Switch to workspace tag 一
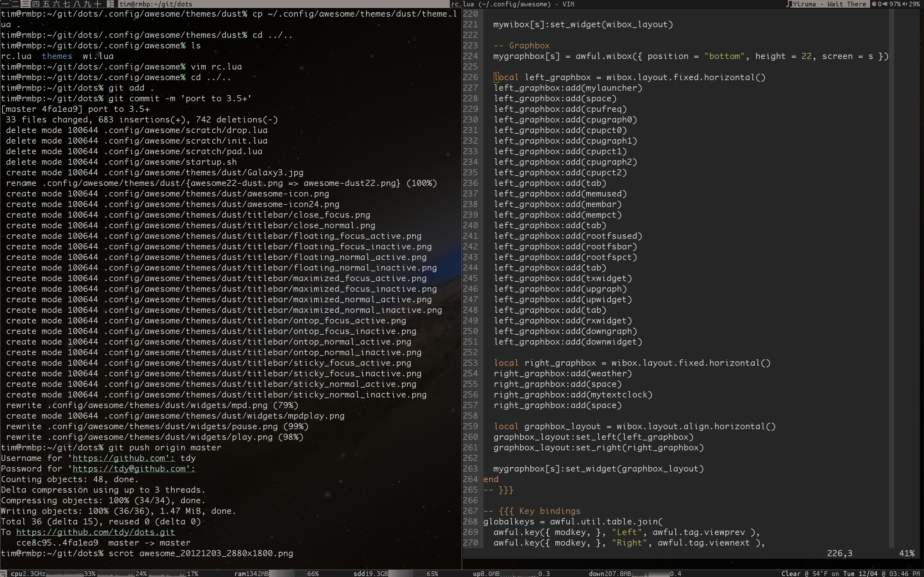Image resolution: width=924 pixels, height=577 pixels. click(5, 4)
